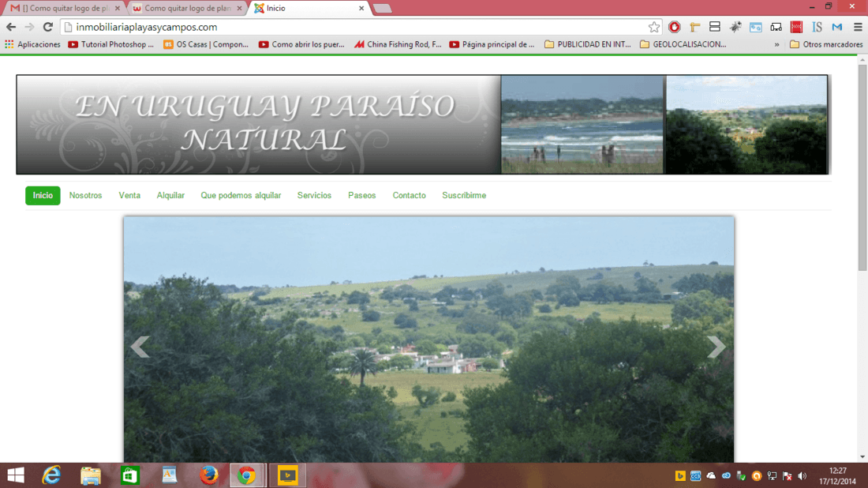Open the Paseos menu item
Screen dimensions: 868x488
pos(361,196)
